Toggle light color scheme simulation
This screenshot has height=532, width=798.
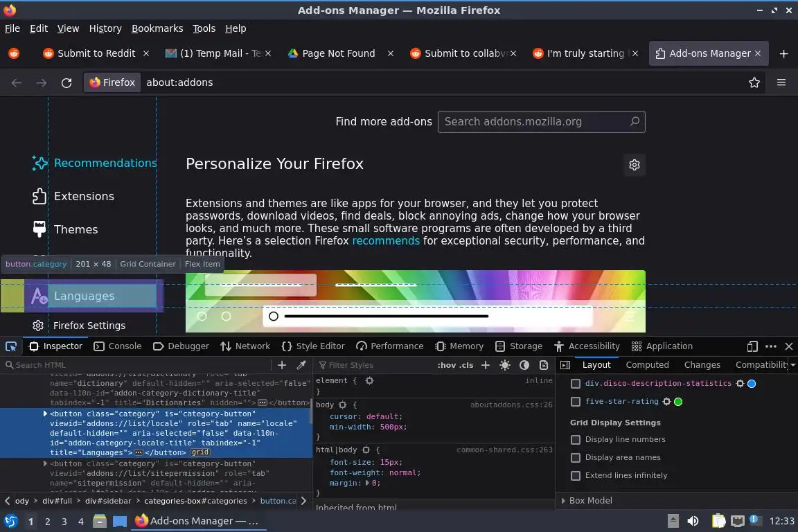[505, 365]
